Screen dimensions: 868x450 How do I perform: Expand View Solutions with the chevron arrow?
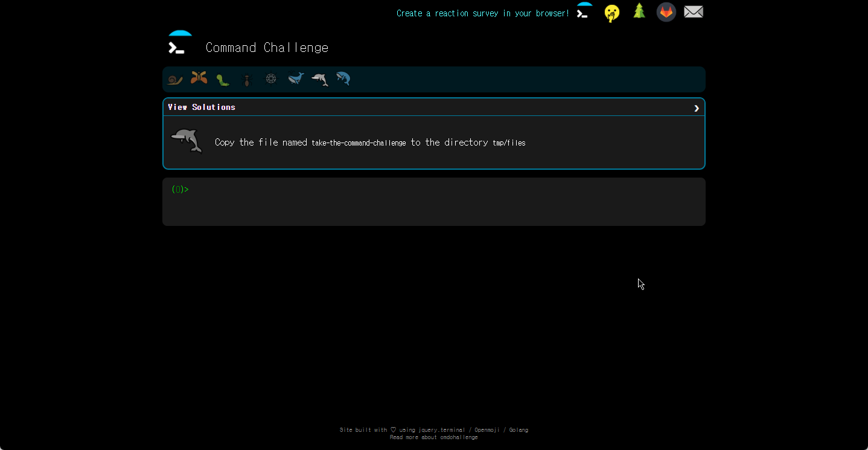(697, 108)
